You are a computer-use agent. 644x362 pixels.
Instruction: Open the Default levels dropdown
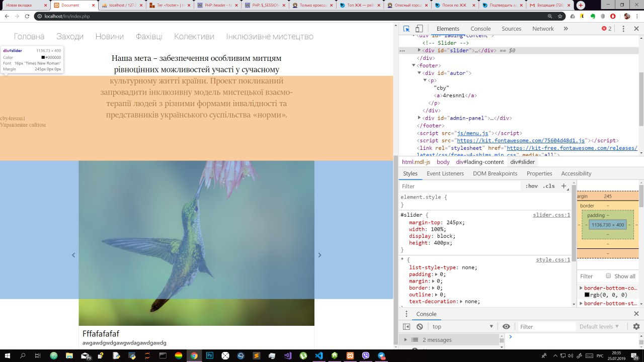(x=600, y=327)
